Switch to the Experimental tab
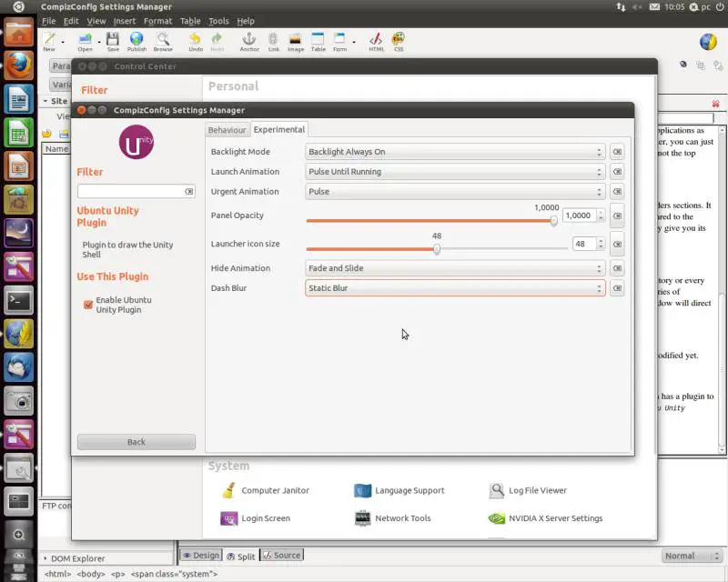Image resolution: width=728 pixels, height=582 pixels. pyautogui.click(x=279, y=129)
